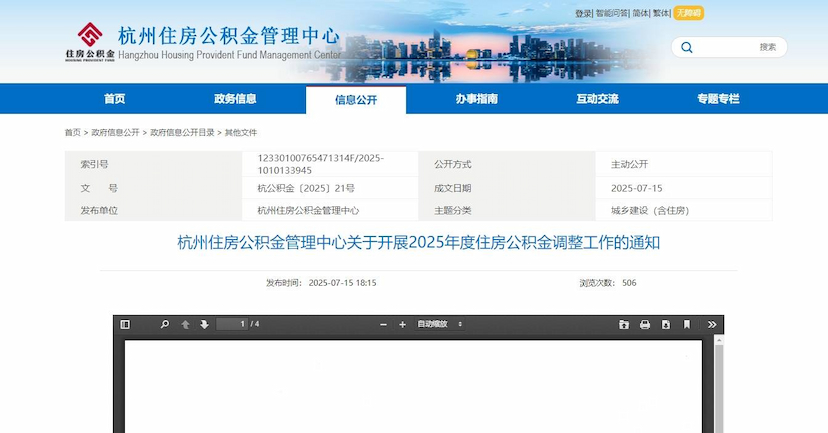This screenshot has width=828, height=433.
Task: Click the 政府信息公开目录 breadcrumb link
Action: click(x=182, y=133)
